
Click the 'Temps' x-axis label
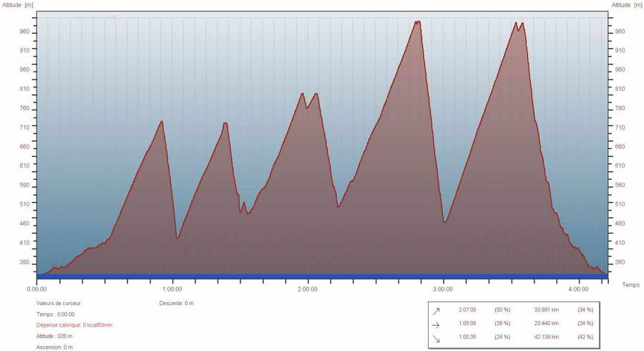point(630,285)
